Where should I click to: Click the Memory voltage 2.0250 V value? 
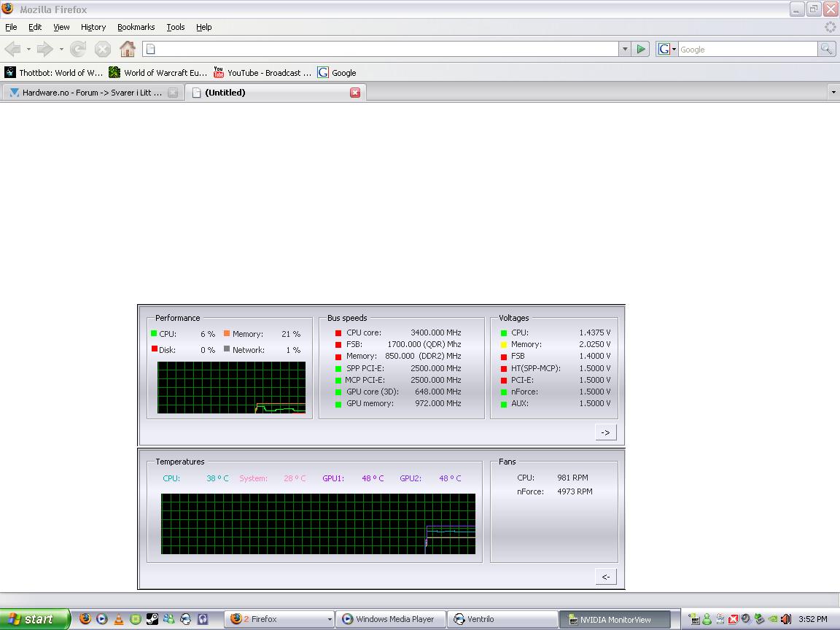(x=595, y=344)
